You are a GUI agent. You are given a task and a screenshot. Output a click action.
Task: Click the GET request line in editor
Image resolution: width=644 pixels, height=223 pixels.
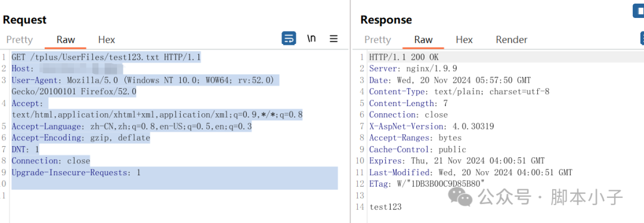click(106, 57)
